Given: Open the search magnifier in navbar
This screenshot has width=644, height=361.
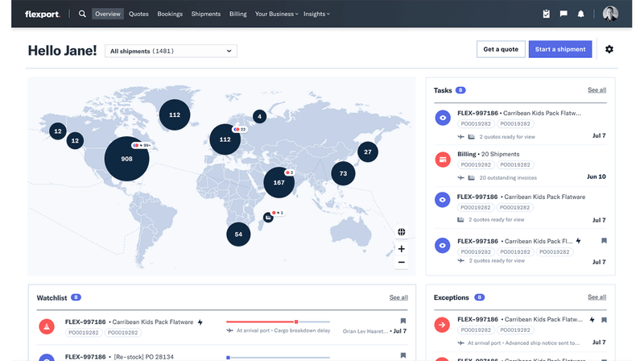Looking at the screenshot, I should point(82,14).
